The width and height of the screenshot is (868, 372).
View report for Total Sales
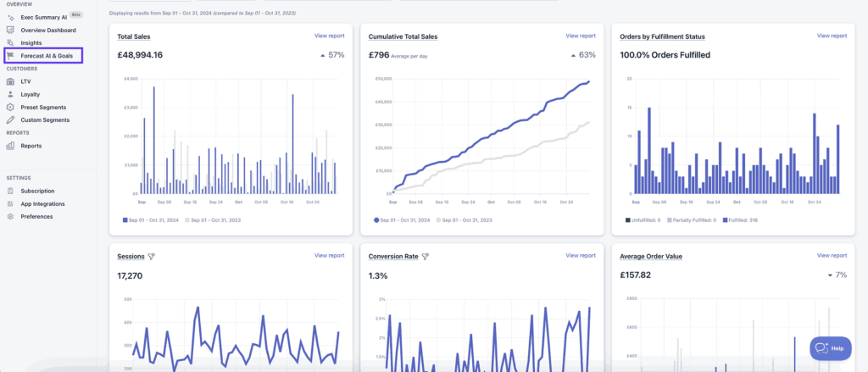(x=330, y=36)
